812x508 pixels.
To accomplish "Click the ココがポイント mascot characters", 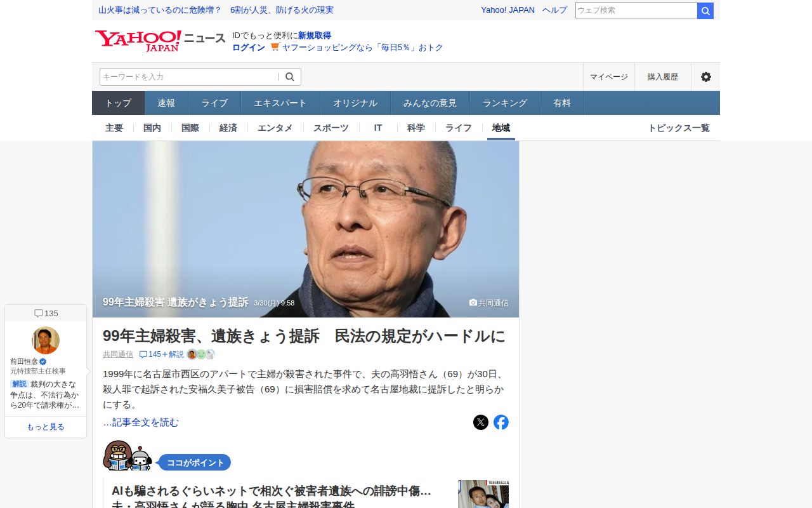I will 128,455.
